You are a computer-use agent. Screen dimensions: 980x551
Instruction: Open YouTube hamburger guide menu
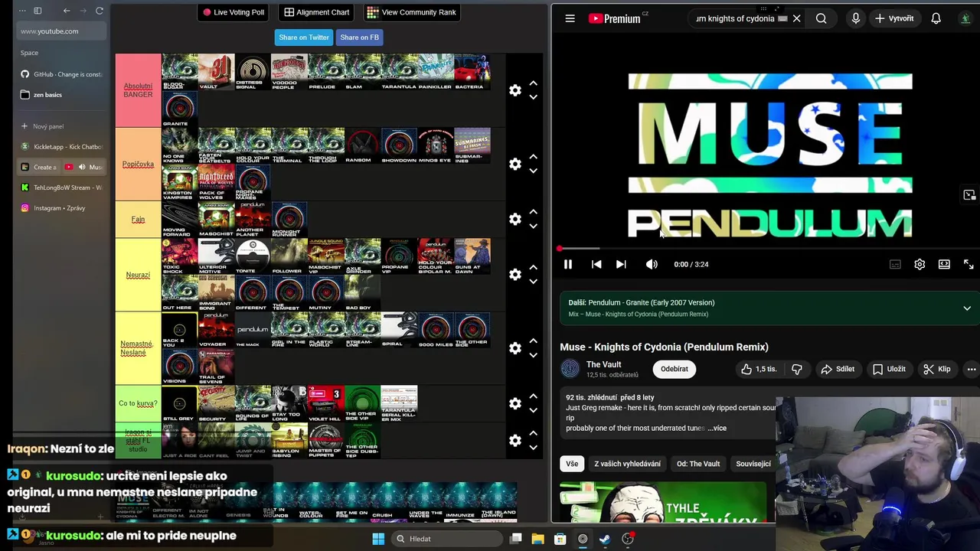(570, 18)
